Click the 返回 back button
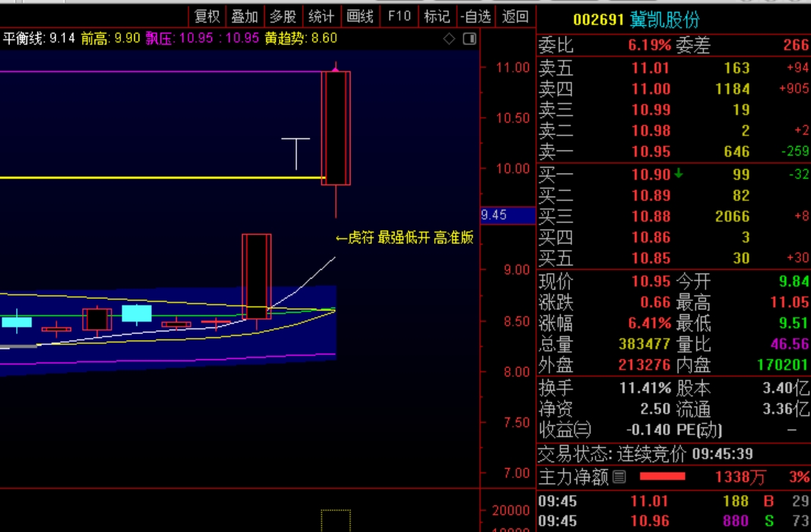The width and height of the screenshot is (811, 532). [515, 17]
